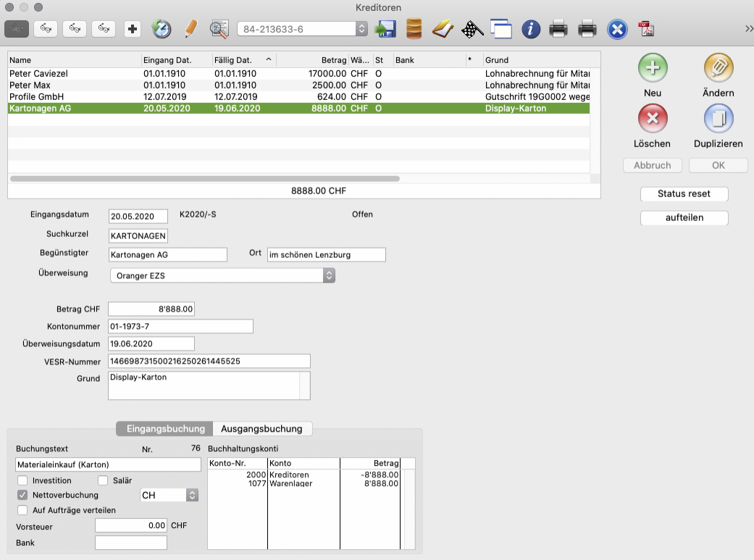Click the Duplizieren icon
The height and width of the screenshot is (560, 754).
pyautogui.click(x=719, y=119)
